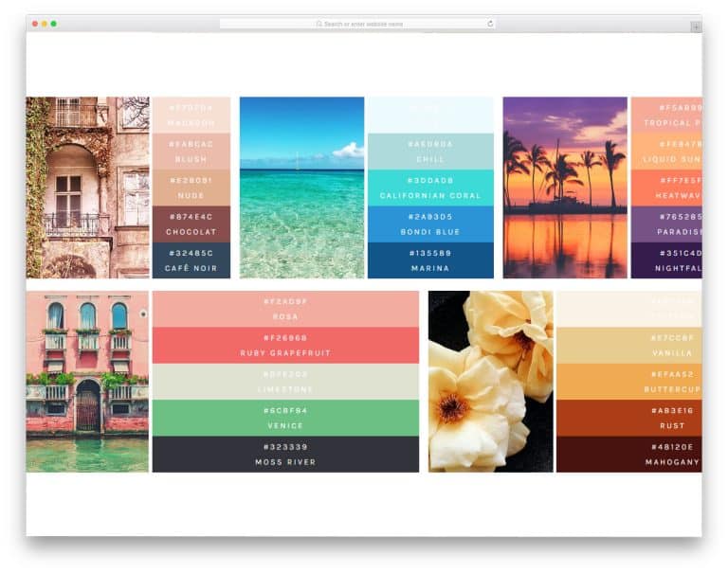Click the yellow minimize window button

[x=45, y=24]
